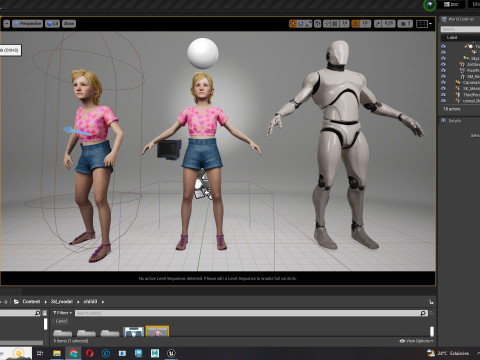Select the blue-white asset thumbnail
The height and width of the screenshot is (360, 480).
pyautogui.click(x=134, y=332)
